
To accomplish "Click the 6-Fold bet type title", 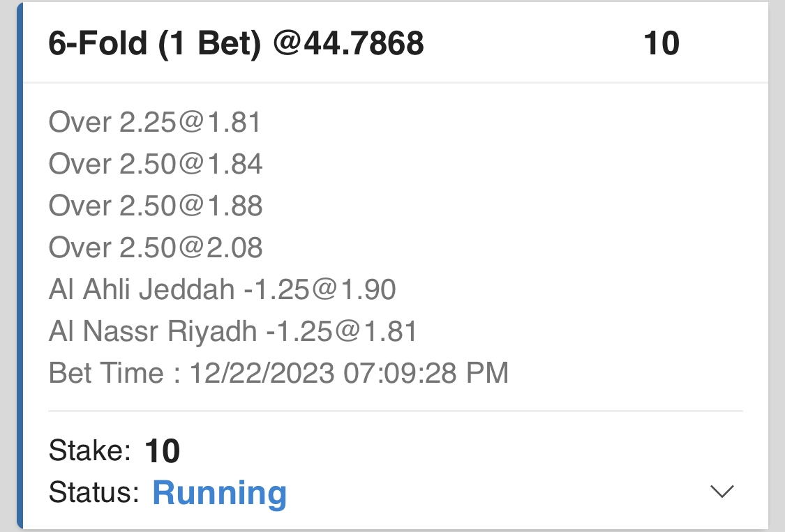I will click(x=98, y=44).
